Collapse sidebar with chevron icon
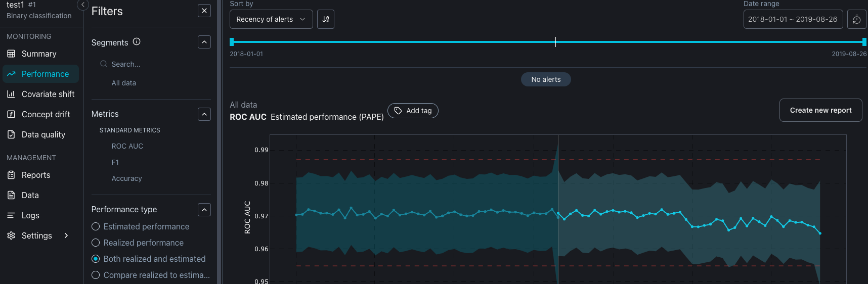 tap(83, 5)
